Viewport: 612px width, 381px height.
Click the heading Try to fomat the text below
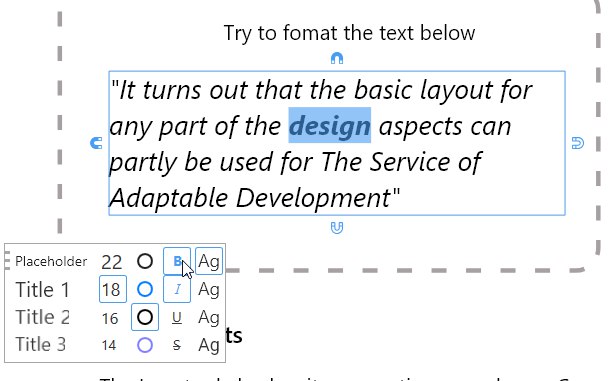click(349, 33)
